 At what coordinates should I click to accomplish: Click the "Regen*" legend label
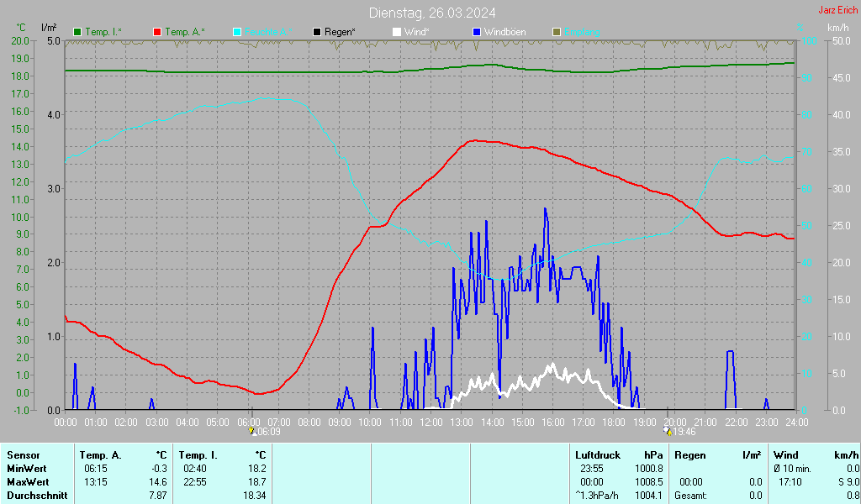(340, 32)
